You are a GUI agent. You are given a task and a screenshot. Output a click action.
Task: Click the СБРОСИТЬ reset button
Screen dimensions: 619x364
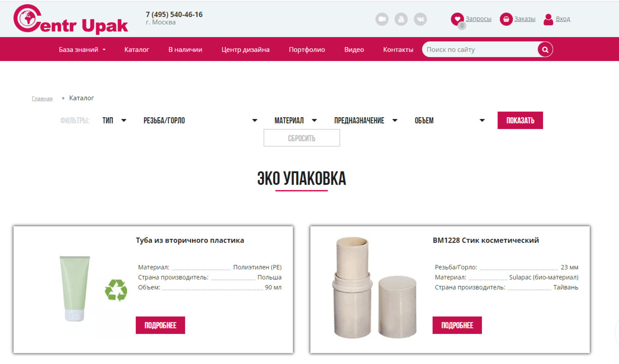click(x=302, y=138)
